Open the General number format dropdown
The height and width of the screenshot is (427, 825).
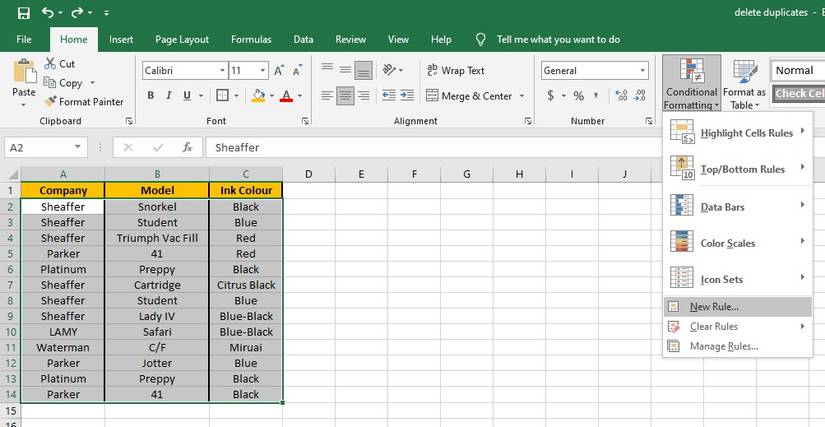tap(642, 70)
